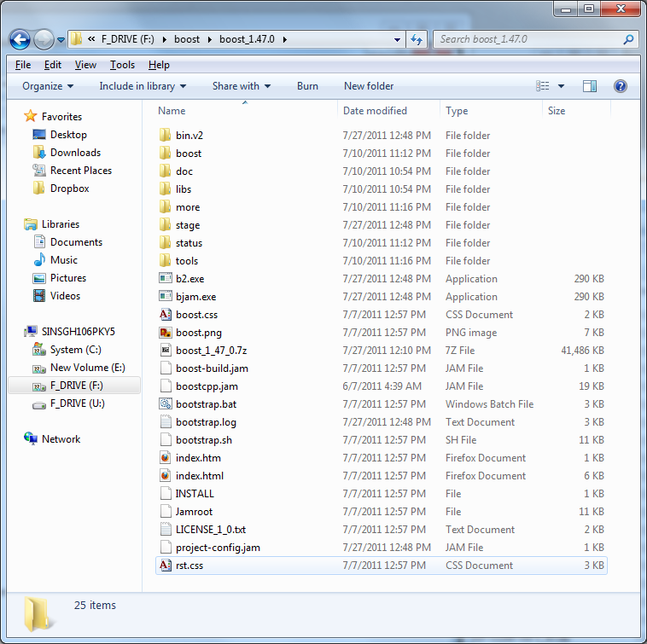The image size is (647, 644).
Task: Sort by the Type column header
Action: coord(491,111)
